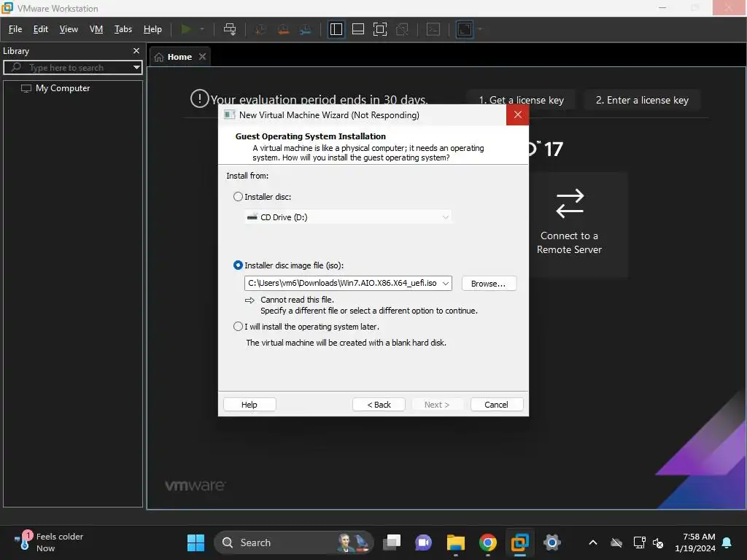Click the console view toolbar icon

[x=433, y=29]
